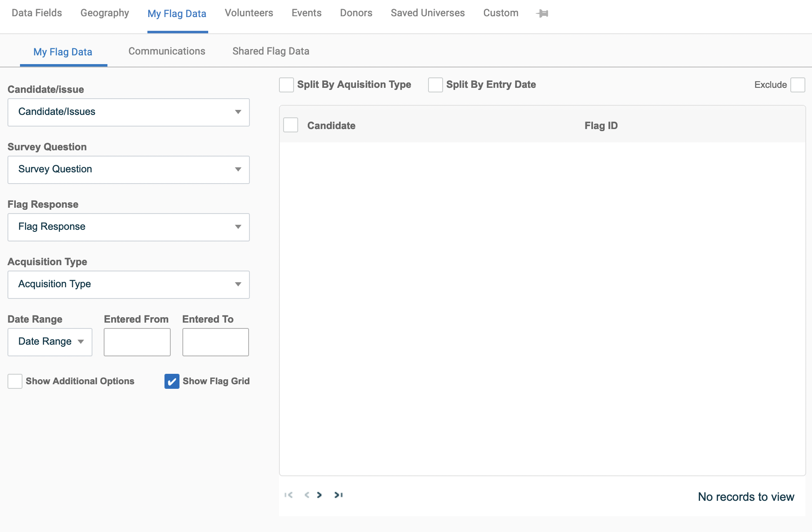Open the Donors tab
The height and width of the screenshot is (532, 812).
click(x=356, y=13)
